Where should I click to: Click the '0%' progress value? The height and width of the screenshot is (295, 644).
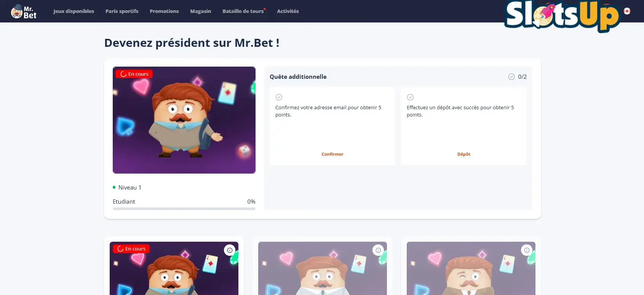coord(251,201)
